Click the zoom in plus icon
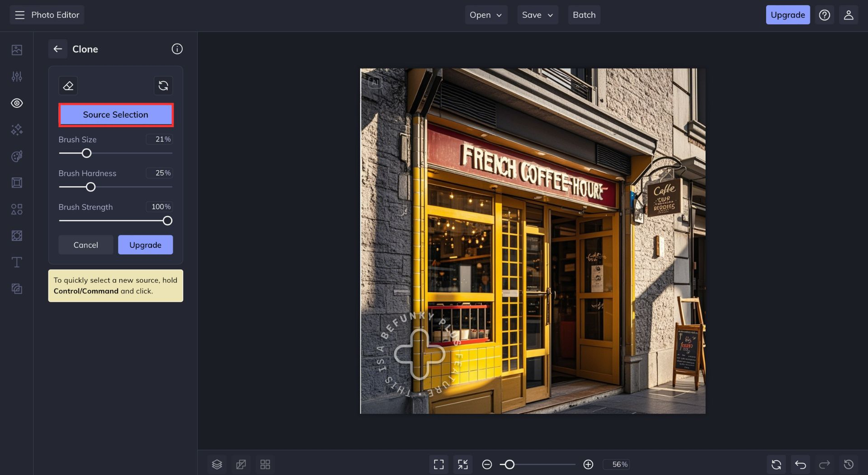This screenshot has height=475, width=868. [x=588, y=465]
